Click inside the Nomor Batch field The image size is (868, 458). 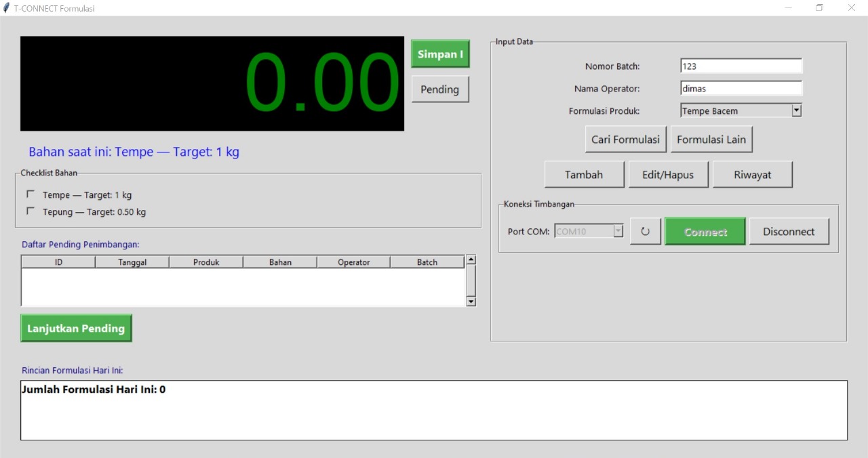tap(741, 66)
